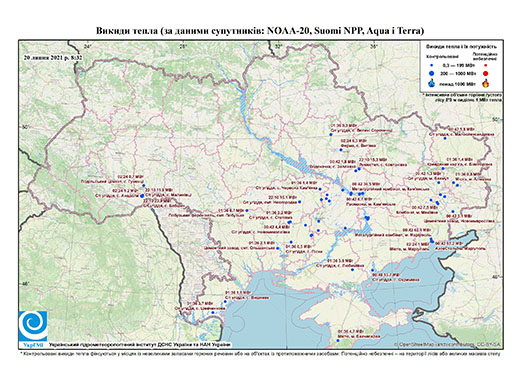Select the marker at Malooleksandrivka in the east
Screen dimensions: 520x368
(x=445, y=138)
